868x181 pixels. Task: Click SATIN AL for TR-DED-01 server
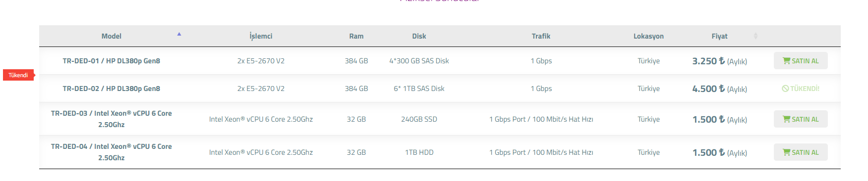tap(801, 61)
